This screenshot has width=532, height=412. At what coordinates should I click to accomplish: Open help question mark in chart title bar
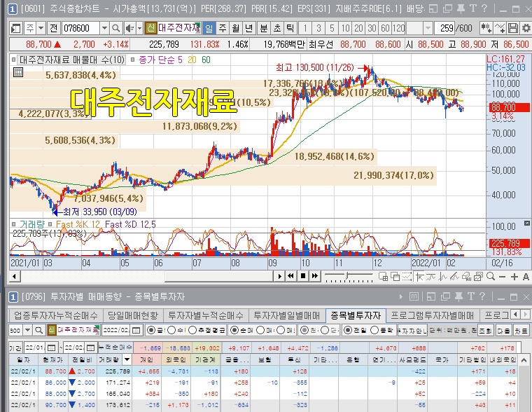click(x=484, y=8)
